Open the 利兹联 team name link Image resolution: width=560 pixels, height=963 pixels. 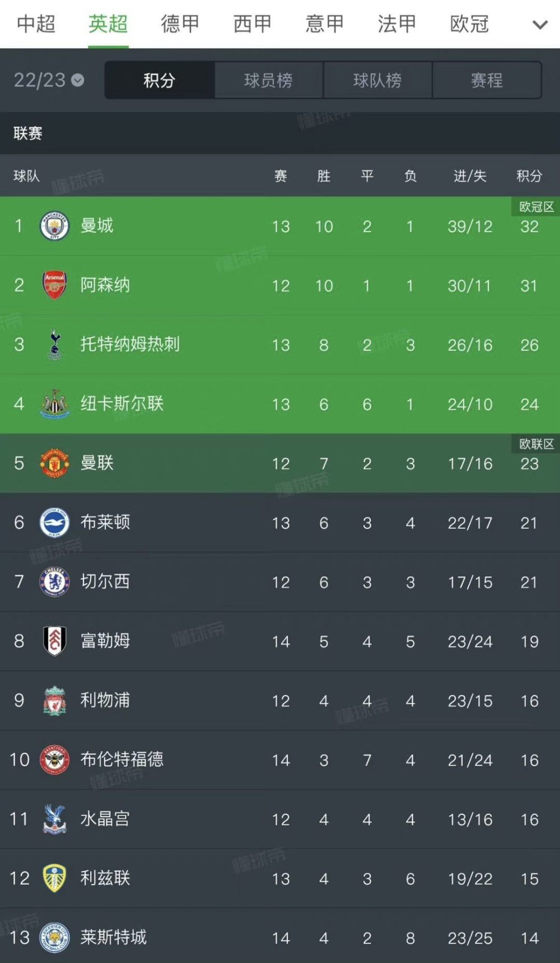click(105, 878)
